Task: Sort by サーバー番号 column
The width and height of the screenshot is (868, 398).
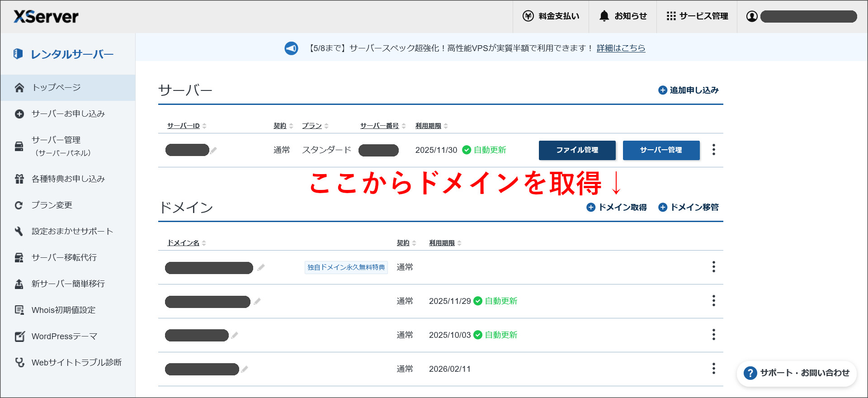Action: (x=383, y=126)
